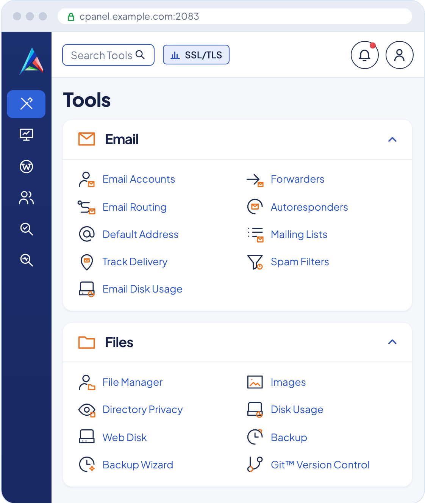The height and width of the screenshot is (504, 425).
Task: Select the magnifier checkmark icon in the sidebar
Action: coord(27,229)
